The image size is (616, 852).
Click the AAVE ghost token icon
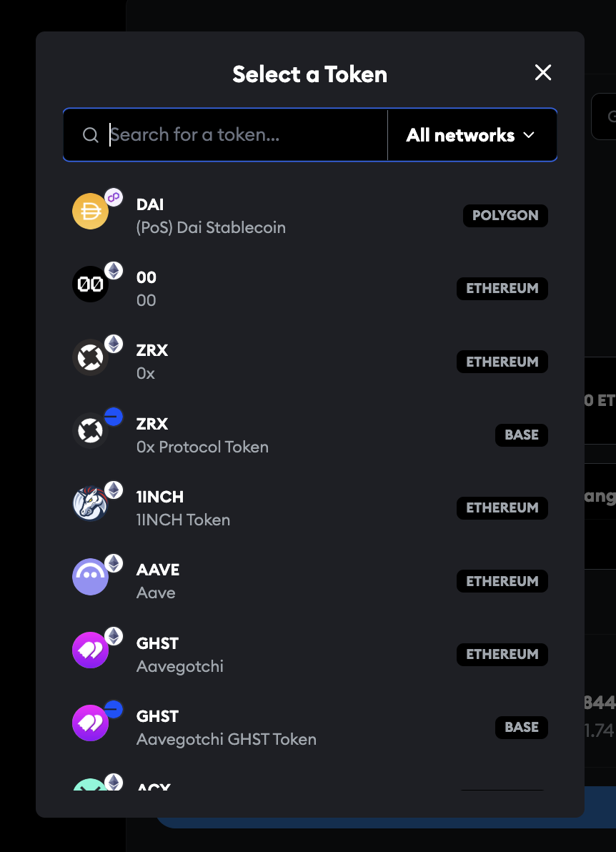click(90, 577)
